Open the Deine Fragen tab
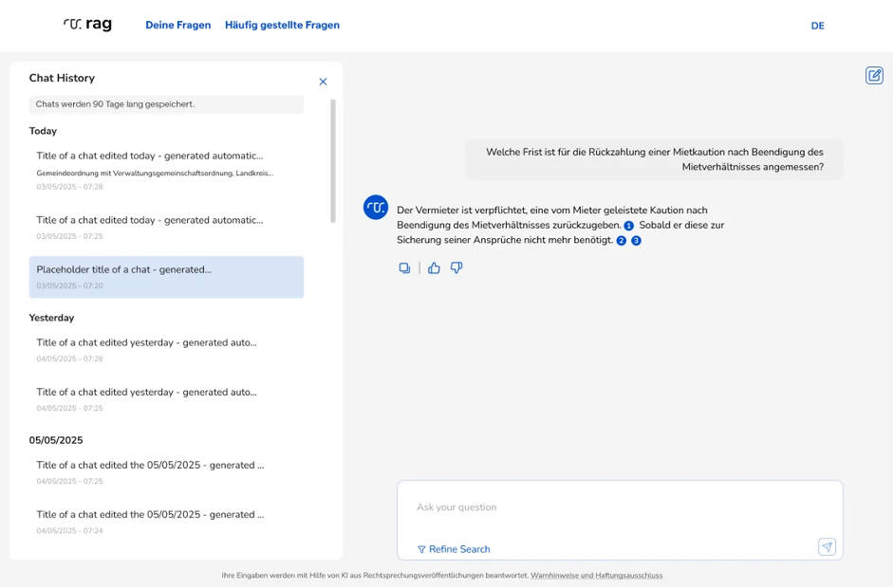The height and width of the screenshot is (588, 894). click(x=177, y=26)
